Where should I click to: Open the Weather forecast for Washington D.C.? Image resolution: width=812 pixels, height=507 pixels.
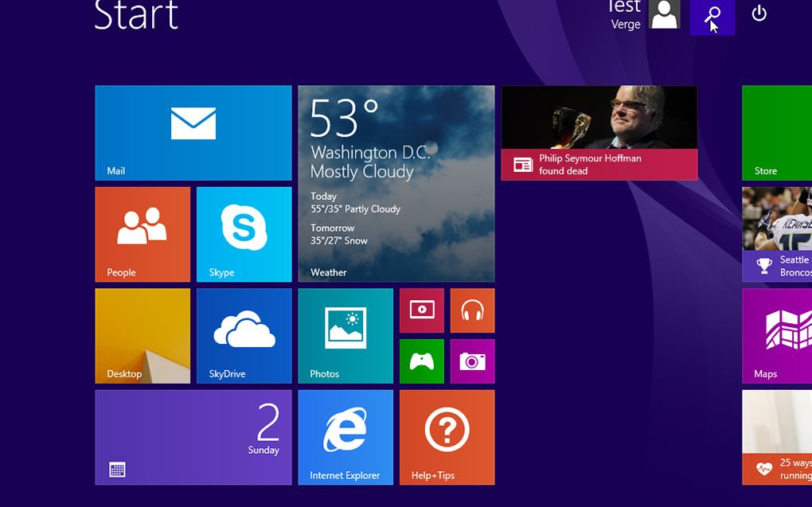[396, 183]
